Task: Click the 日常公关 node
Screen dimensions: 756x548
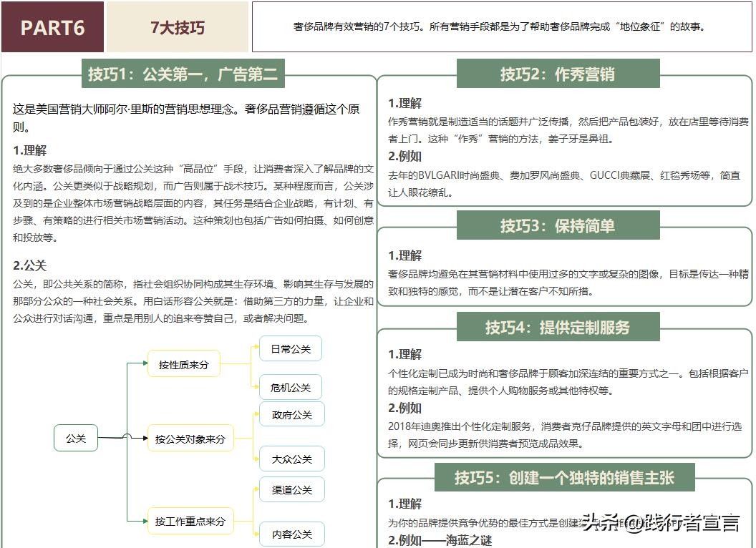Action: pyautogui.click(x=291, y=348)
